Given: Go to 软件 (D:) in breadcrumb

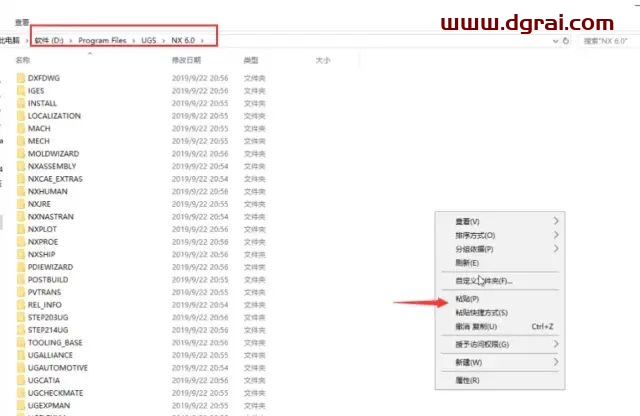Looking at the screenshot, I should (49, 40).
